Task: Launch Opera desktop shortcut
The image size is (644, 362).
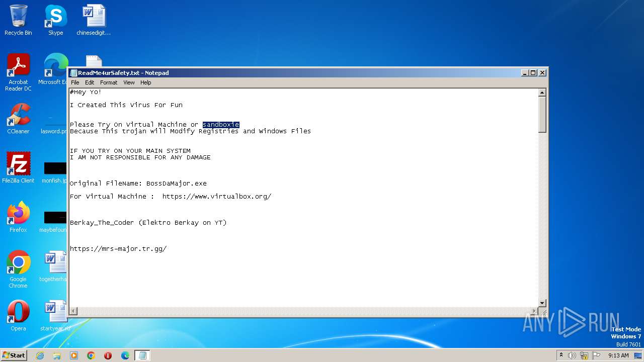Action: coord(18,316)
